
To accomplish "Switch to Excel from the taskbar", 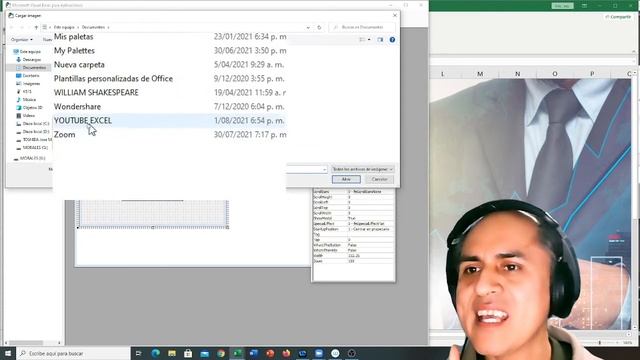I will pyautogui.click(x=237, y=353).
